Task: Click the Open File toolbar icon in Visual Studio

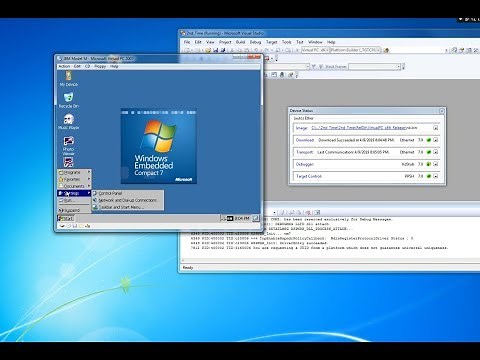Action: pos(208,50)
